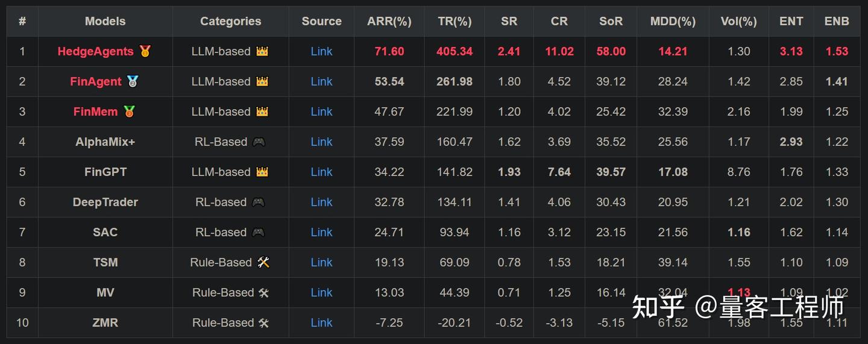This screenshot has height=344, width=868.
Task: Click the bronze medal icon beside FinMem
Action: [x=129, y=111]
